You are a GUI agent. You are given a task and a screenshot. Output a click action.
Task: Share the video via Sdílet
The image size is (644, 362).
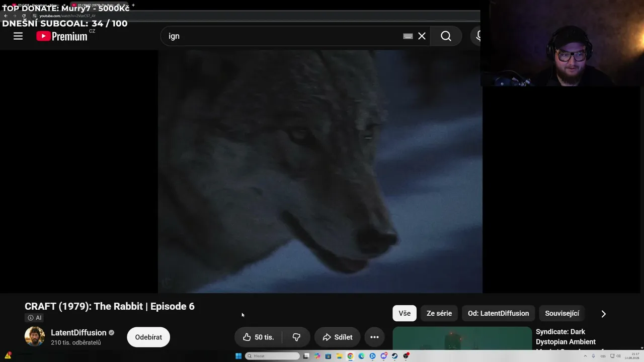pos(337,337)
